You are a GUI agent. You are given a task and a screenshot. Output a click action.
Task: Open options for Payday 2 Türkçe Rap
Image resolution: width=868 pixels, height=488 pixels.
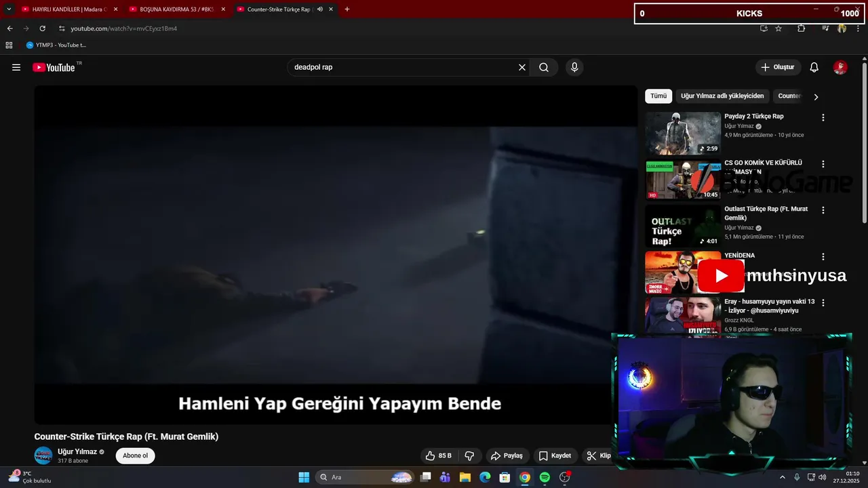823,117
